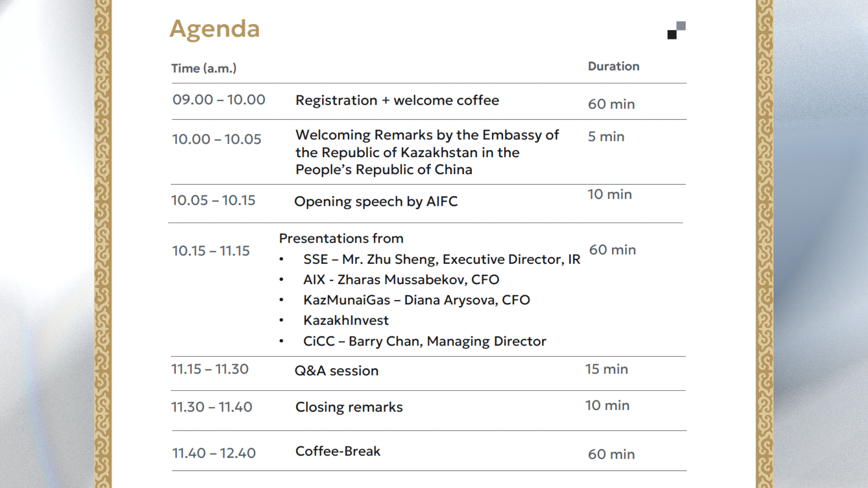This screenshot has width=868, height=488.
Task: Click the Presentations from heading
Action: (341, 238)
